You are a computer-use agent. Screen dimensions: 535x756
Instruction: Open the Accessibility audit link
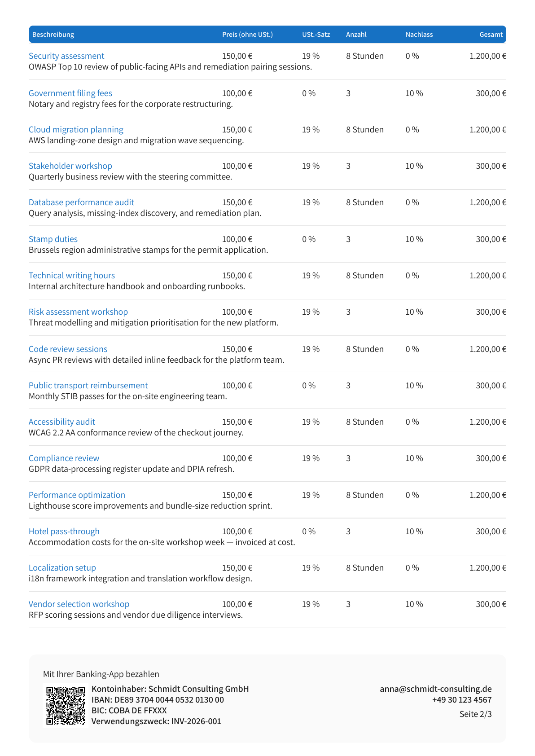click(x=62, y=422)
